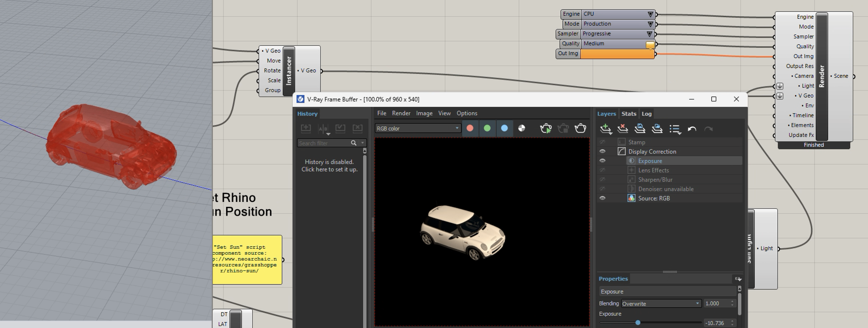Click the Exposure slider handle
Image resolution: width=868 pixels, height=328 pixels.
click(637, 323)
